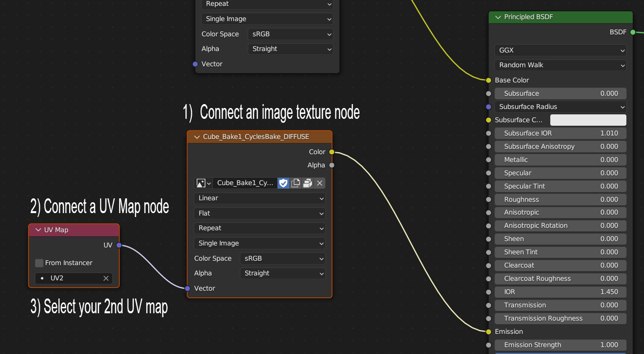Click the Clearcoat Roughness value slider
The image size is (644, 354).
point(561,279)
